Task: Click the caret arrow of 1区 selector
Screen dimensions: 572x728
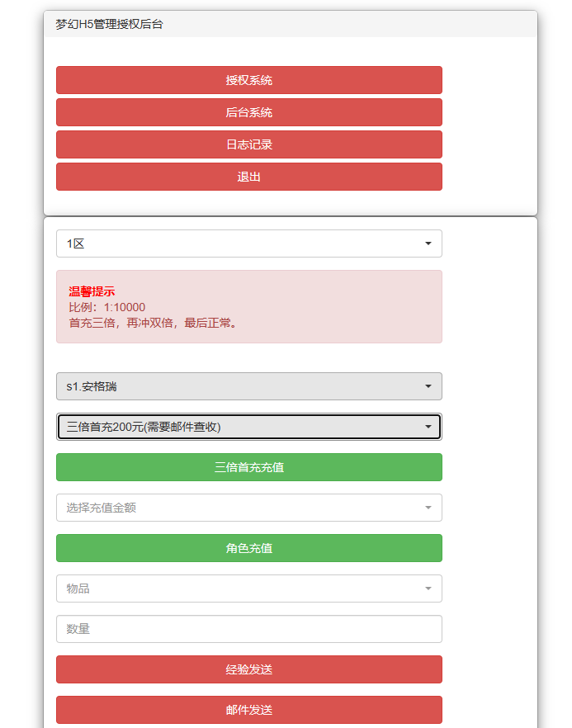Action: (x=428, y=243)
